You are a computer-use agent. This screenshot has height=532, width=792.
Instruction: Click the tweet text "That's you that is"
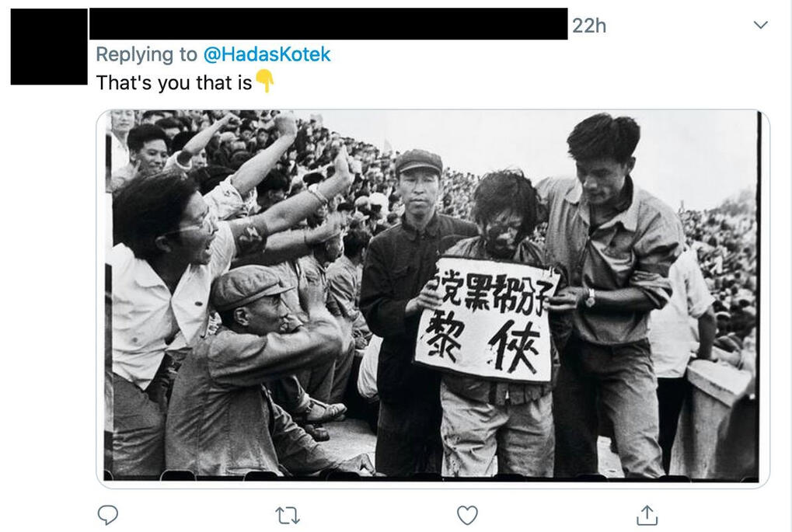pyautogui.click(x=174, y=83)
